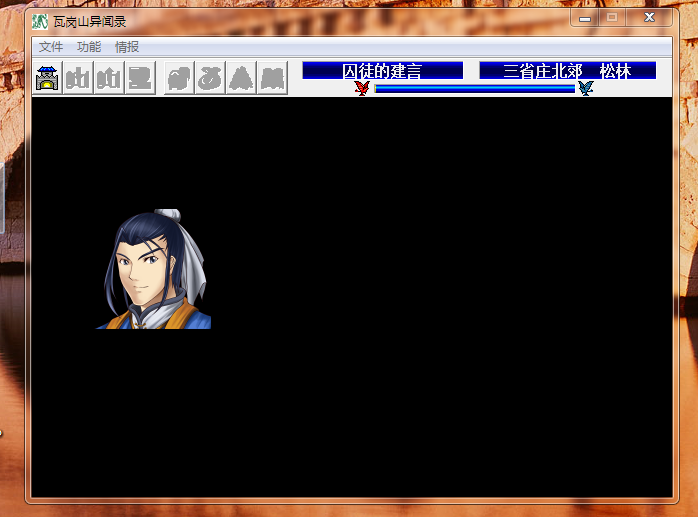Click the 囚徒的建言 chapter title banner
Viewport: 698px width, 517px height.
(x=382, y=71)
